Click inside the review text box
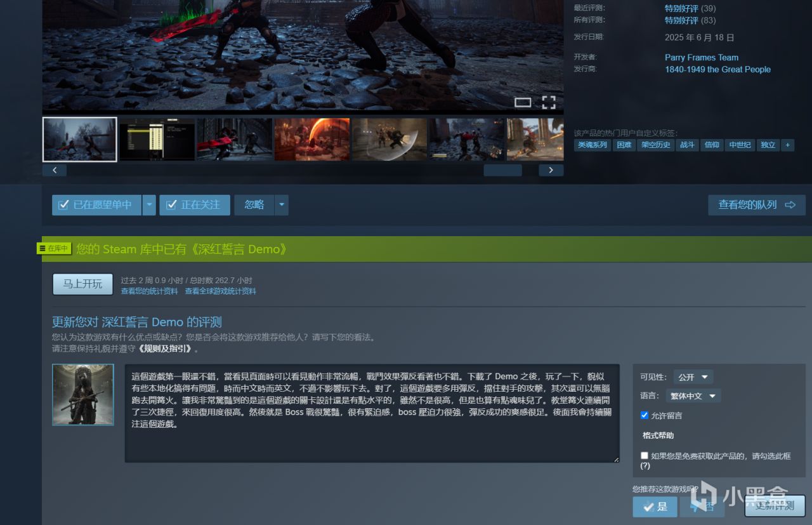812x525 pixels. tap(372, 413)
